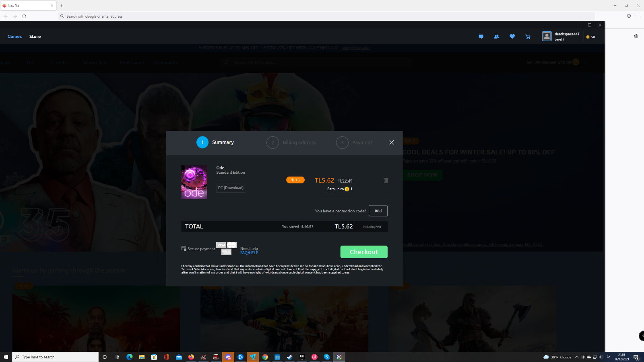Image resolution: width=644 pixels, height=362 pixels.
Task: Open Discord from taskbar
Action: pyautogui.click(x=228, y=357)
